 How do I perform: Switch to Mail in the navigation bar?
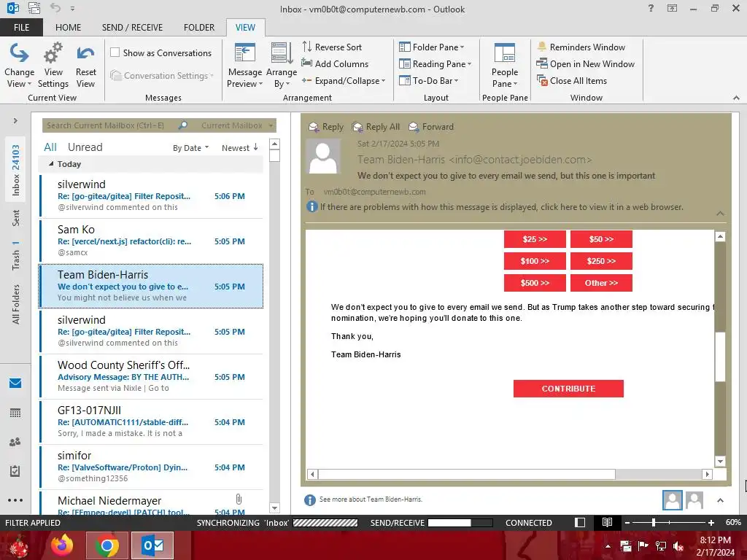[x=15, y=383]
